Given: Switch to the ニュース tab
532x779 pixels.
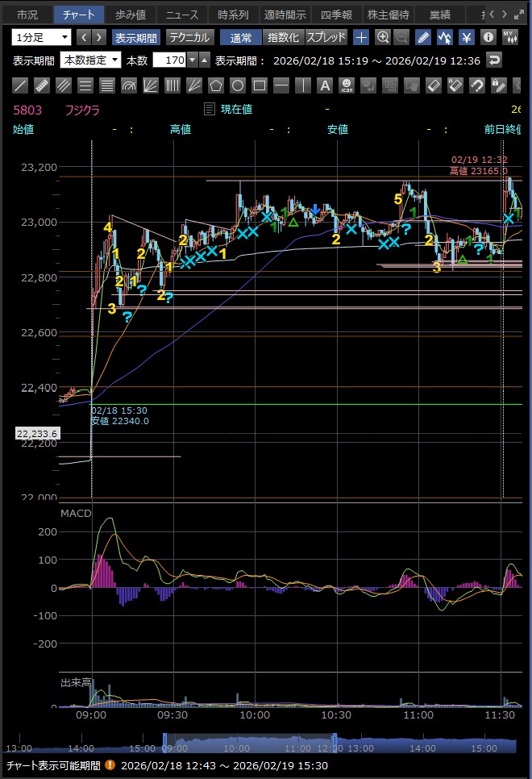Looking at the screenshot, I should pos(181,15).
